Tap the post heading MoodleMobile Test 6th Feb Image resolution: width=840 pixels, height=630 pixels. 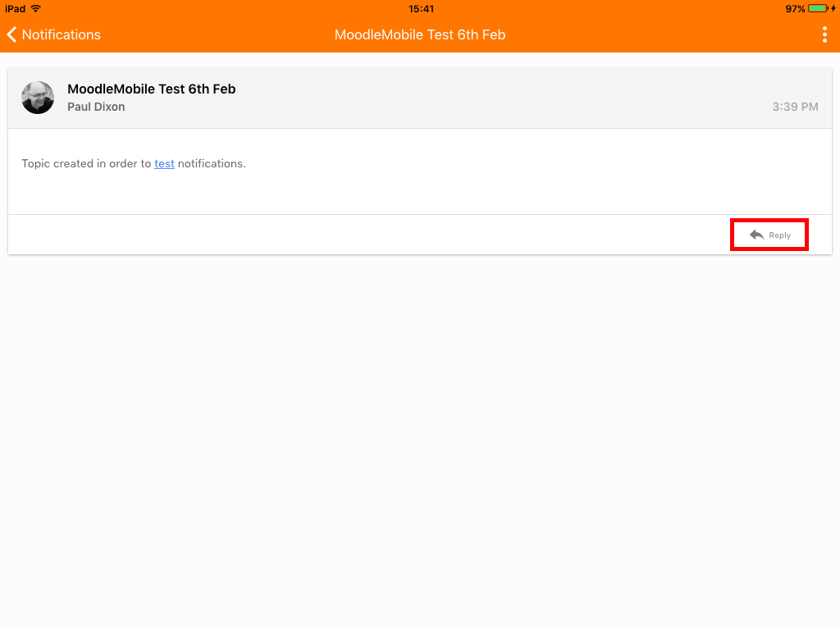[152, 89]
